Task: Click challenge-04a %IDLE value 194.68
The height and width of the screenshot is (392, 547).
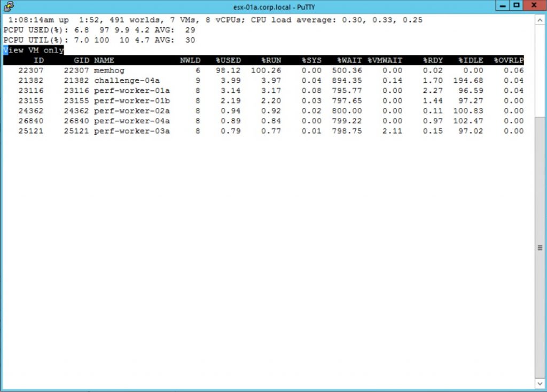Action: tap(468, 81)
